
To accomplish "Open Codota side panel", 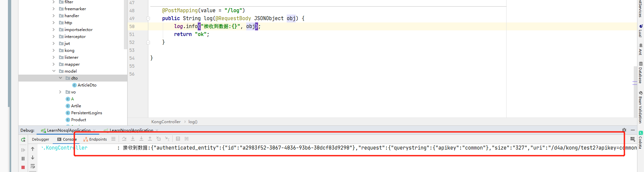I will 640,140.
